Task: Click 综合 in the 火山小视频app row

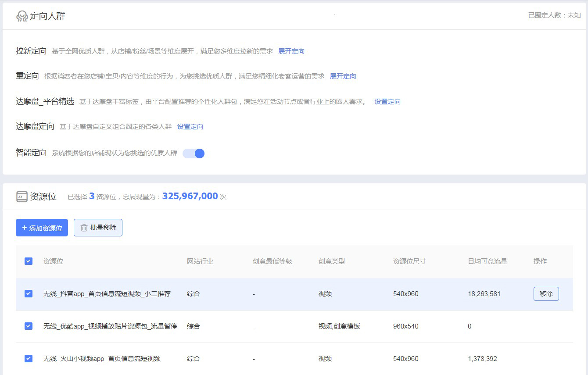Action: click(x=194, y=358)
